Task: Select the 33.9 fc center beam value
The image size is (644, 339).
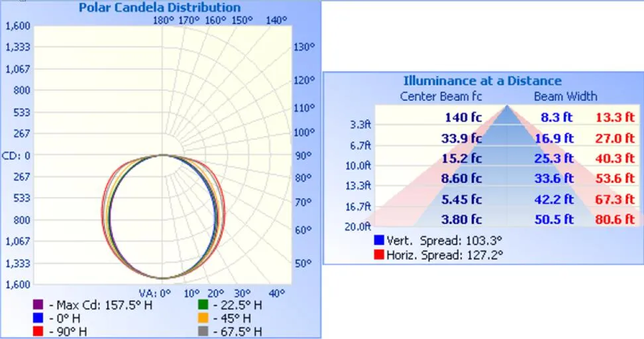Action: [x=462, y=138]
